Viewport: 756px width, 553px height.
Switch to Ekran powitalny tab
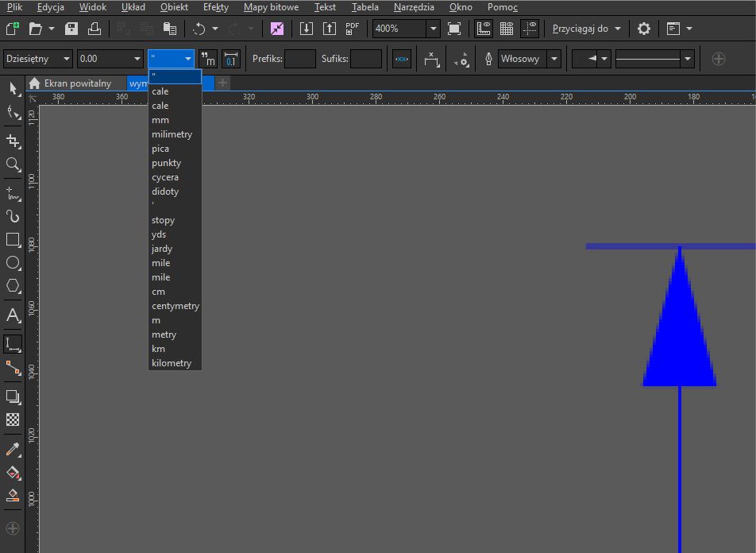pos(76,83)
